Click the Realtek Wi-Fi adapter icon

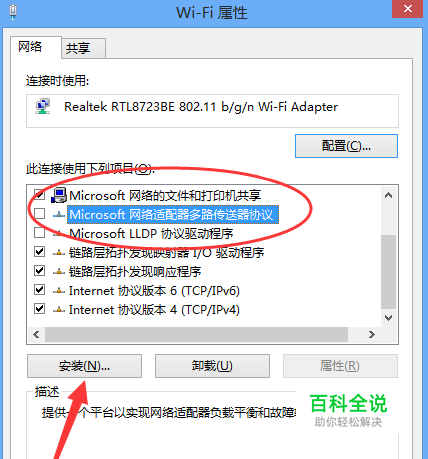43,106
